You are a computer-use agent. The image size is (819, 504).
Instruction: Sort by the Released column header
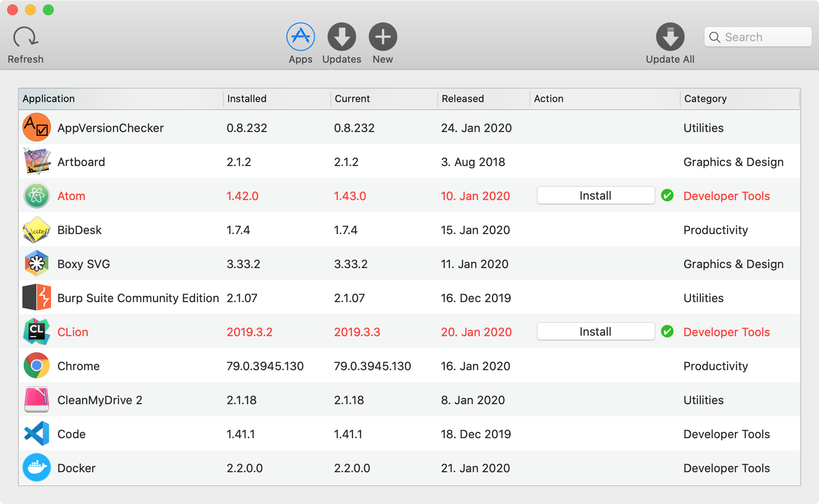click(484, 99)
